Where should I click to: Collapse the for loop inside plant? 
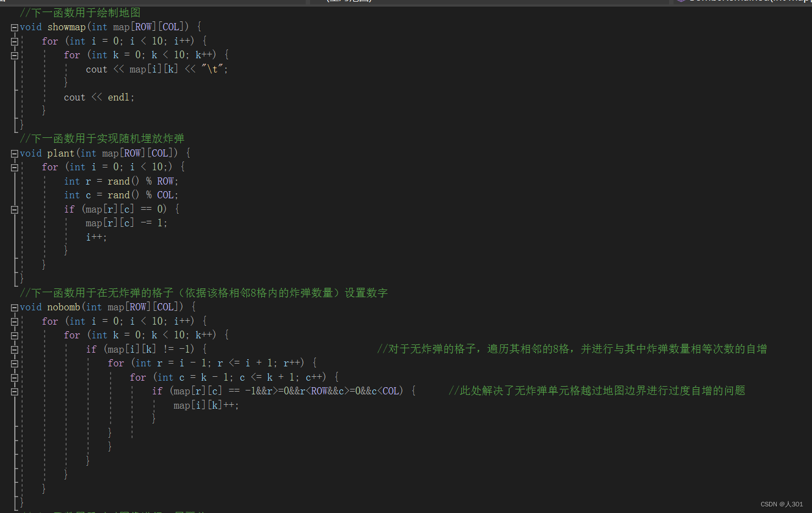[x=14, y=168]
